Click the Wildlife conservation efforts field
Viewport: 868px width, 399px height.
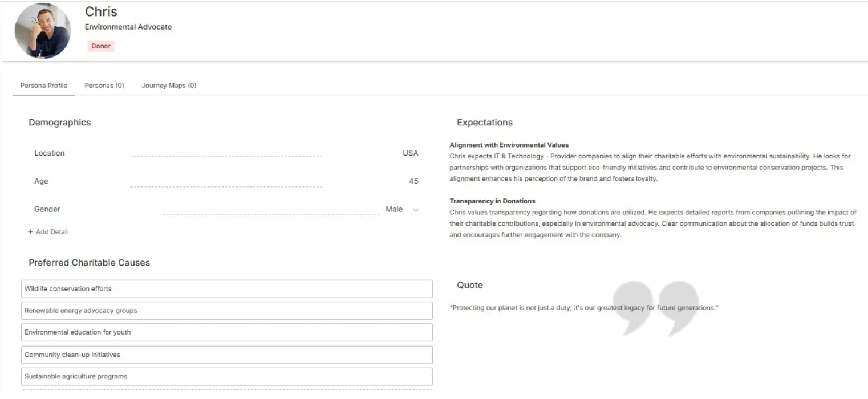point(226,288)
